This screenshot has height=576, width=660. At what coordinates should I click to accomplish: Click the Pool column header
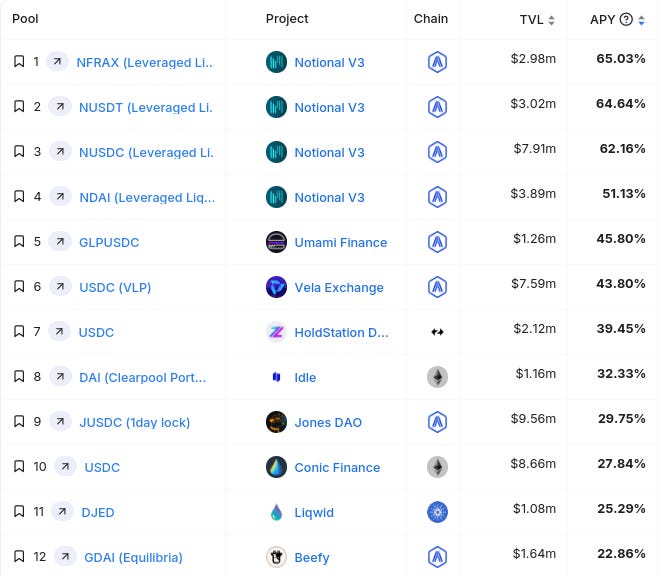click(x=25, y=19)
